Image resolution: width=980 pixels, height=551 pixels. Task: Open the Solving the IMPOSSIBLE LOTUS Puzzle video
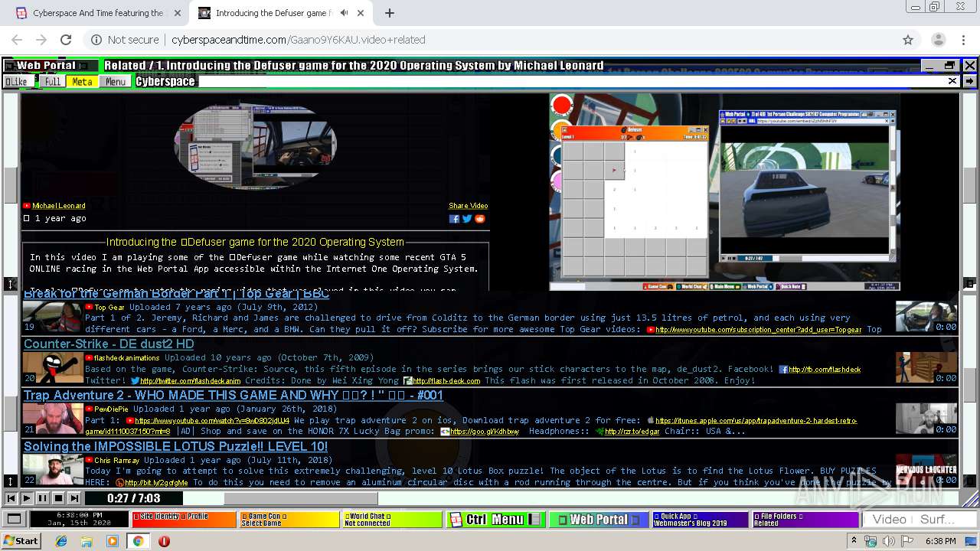tap(175, 447)
